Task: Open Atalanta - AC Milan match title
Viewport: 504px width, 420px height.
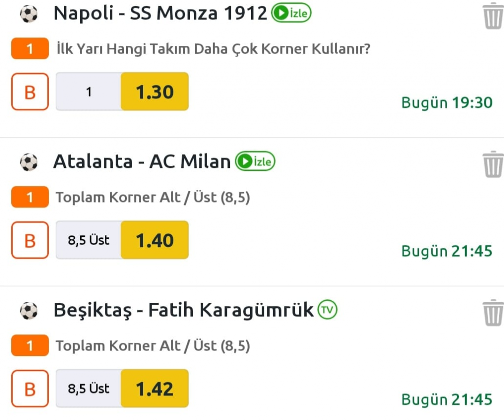Action: tap(142, 162)
